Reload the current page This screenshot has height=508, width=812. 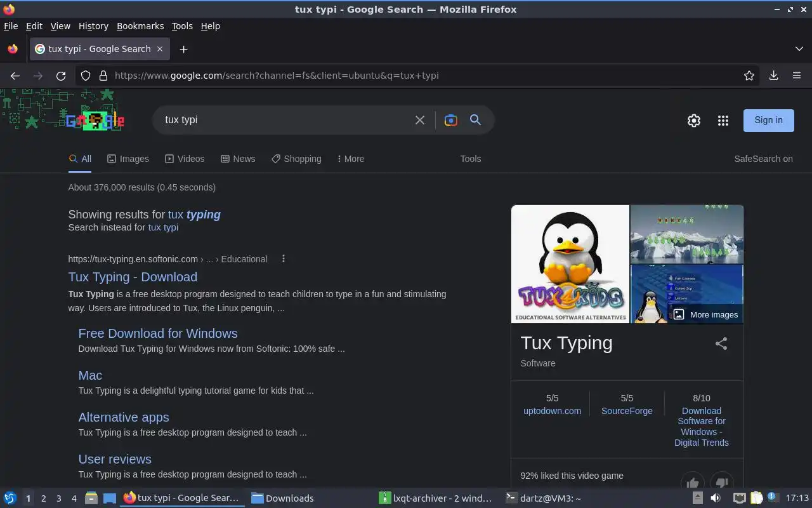61,76
